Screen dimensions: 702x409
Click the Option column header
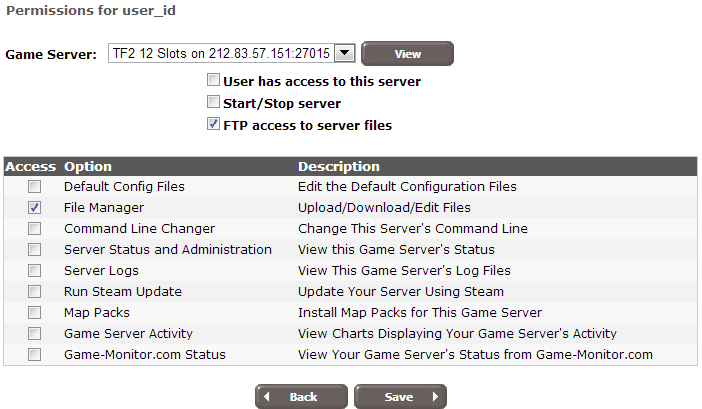tap(88, 166)
